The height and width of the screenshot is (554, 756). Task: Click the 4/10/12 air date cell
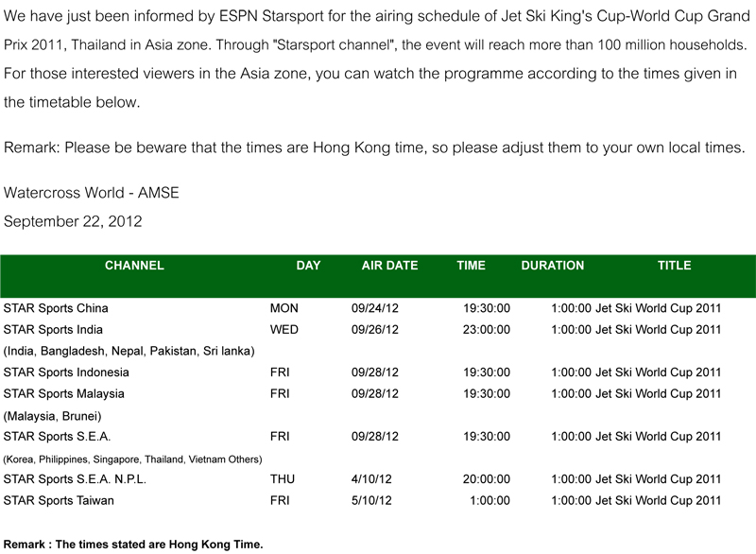point(371,479)
